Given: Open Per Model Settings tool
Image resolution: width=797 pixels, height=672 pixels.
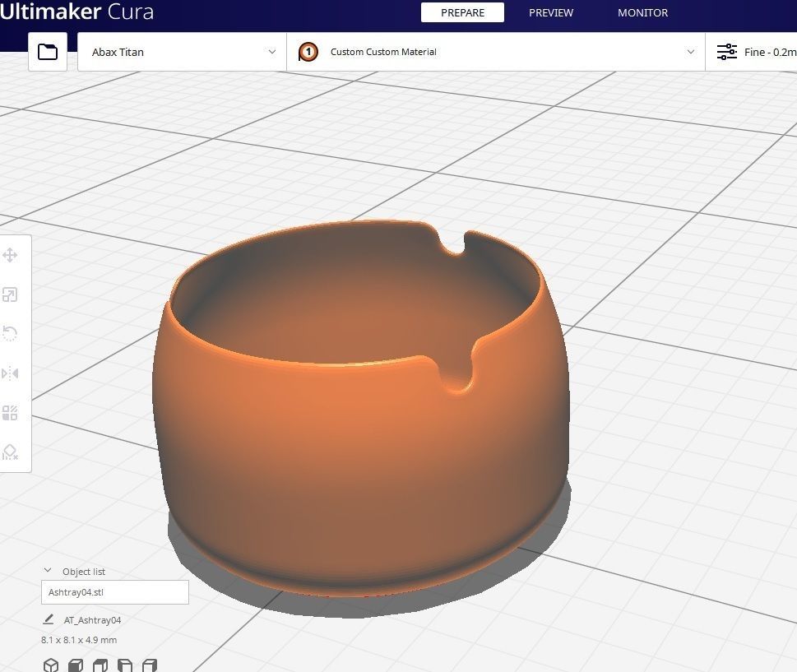Looking at the screenshot, I should [10, 413].
